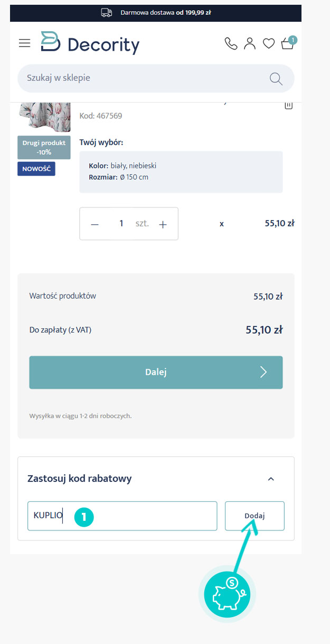Open the hamburger menu
The width and height of the screenshot is (330, 644).
pos(25,43)
